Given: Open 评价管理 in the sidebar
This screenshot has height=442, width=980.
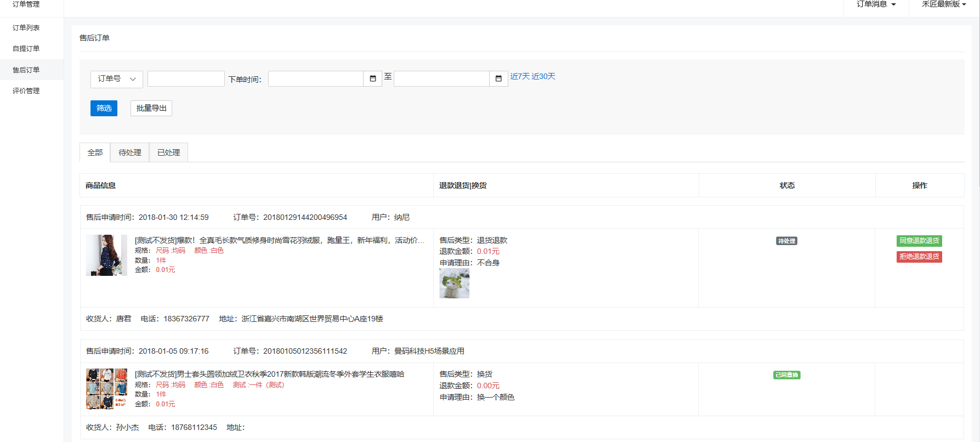Looking at the screenshot, I should 26,90.
